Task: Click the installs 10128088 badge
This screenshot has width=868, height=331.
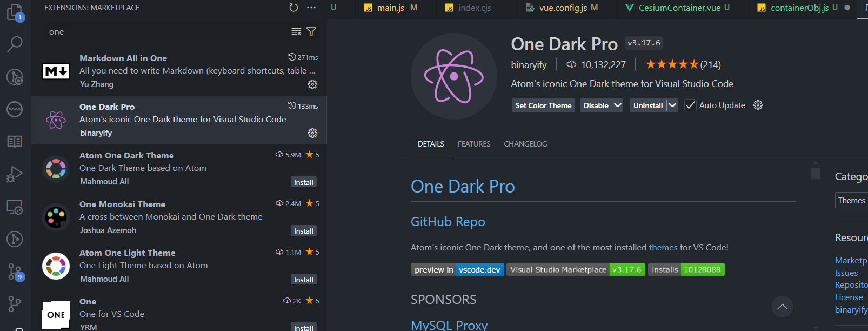Action: coord(686,269)
